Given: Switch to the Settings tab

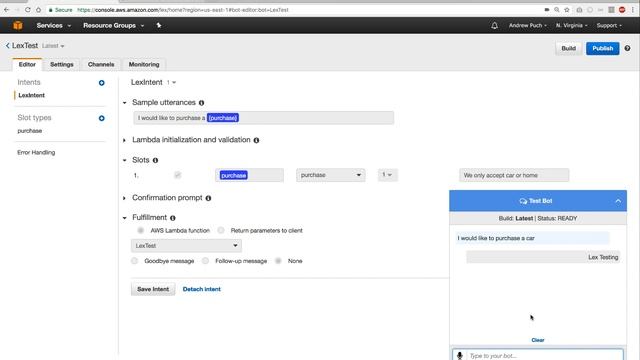Looking at the screenshot, I should point(62,64).
